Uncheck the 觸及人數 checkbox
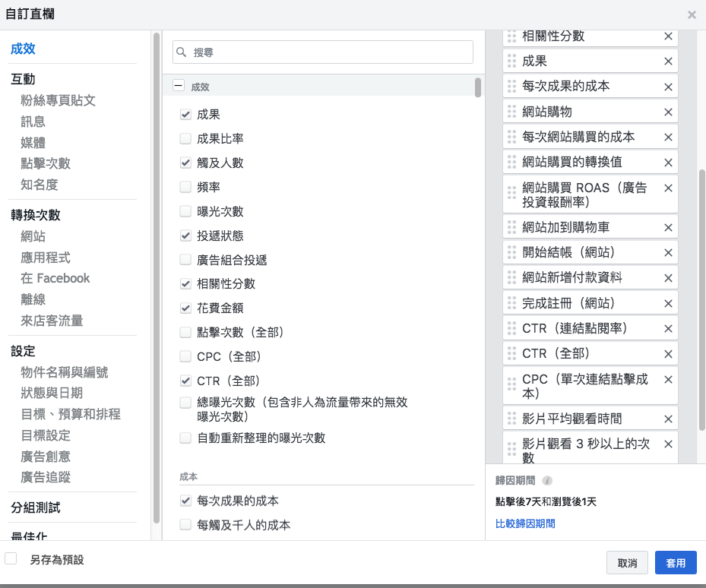The height and width of the screenshot is (588, 706). (185, 163)
